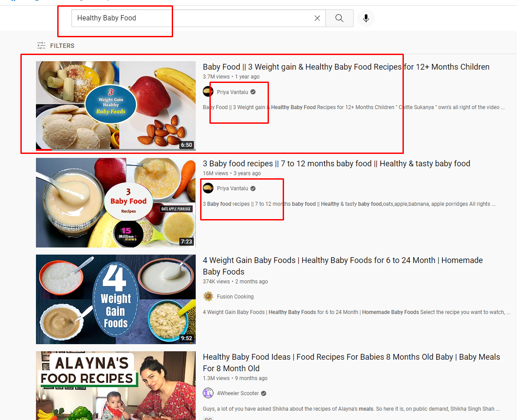Open the title '3 Baby food recipes || 7 to 12 months'

coord(336,163)
